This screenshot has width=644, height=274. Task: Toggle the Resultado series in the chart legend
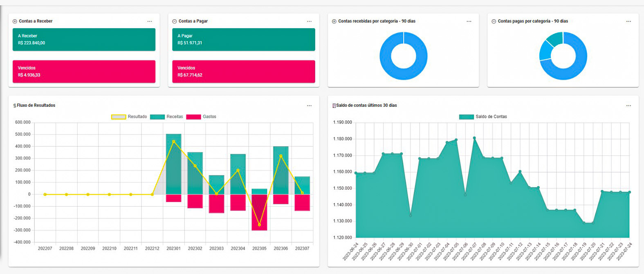click(x=129, y=117)
